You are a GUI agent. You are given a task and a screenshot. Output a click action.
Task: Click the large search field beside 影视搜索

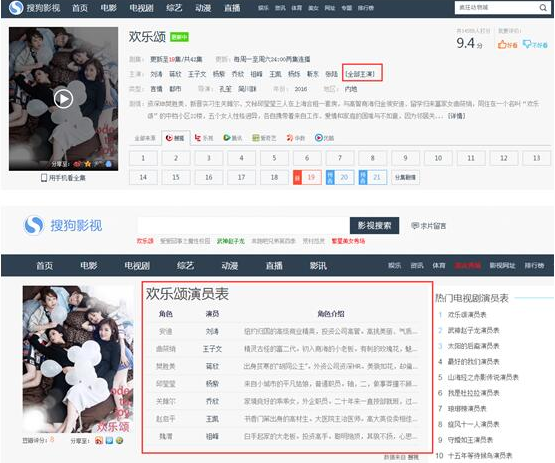pyautogui.click(x=244, y=225)
